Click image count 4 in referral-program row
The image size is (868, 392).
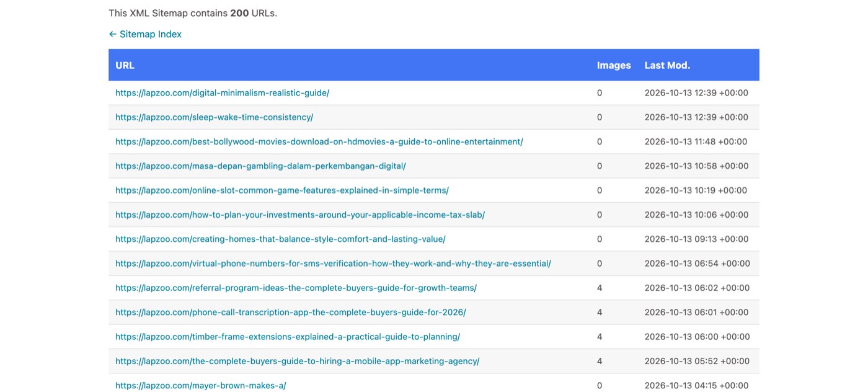(600, 288)
